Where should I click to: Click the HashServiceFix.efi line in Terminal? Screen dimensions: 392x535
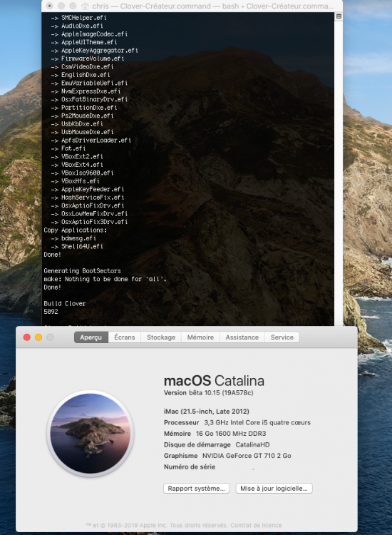(88, 198)
